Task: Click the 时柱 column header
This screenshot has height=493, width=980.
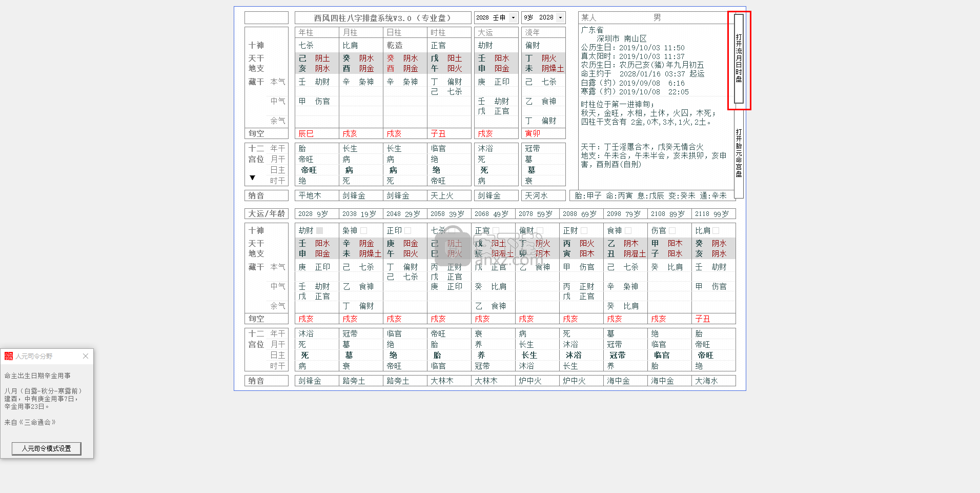Action: pyautogui.click(x=449, y=32)
